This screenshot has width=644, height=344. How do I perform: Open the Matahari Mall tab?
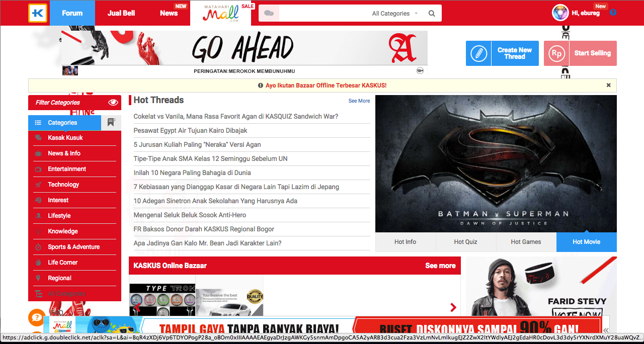[x=221, y=13]
